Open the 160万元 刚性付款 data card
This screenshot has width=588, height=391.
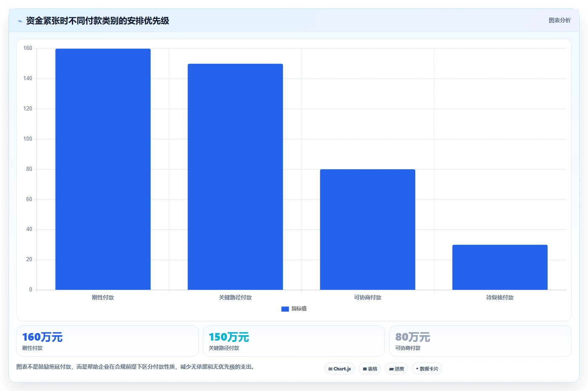[107, 341]
